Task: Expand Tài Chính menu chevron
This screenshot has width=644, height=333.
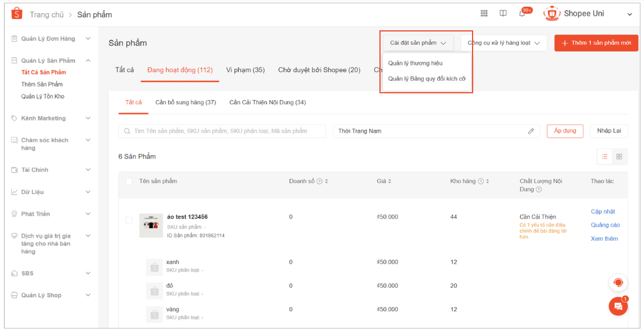Action: click(88, 170)
